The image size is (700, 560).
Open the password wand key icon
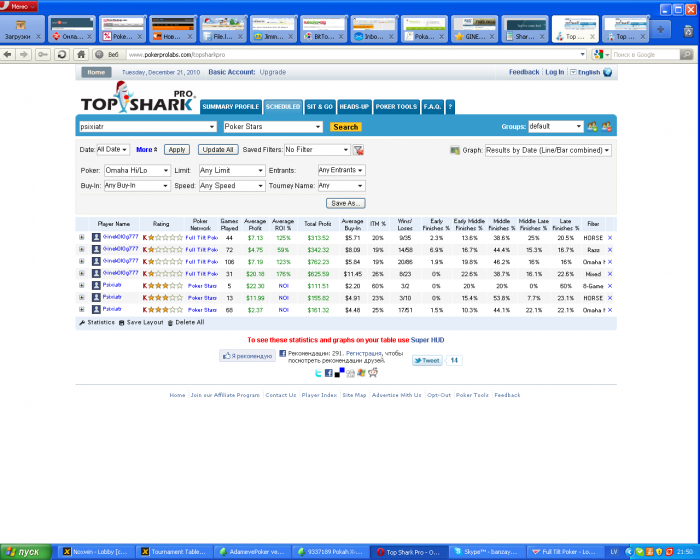click(43, 54)
